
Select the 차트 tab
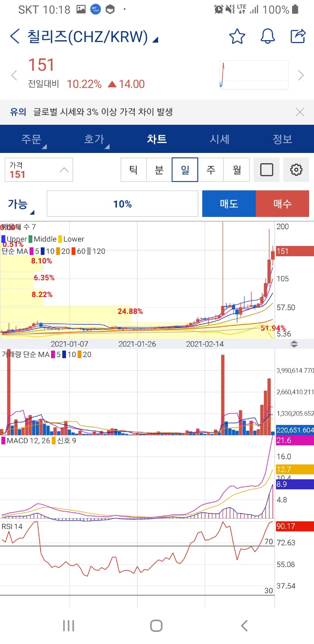(157, 139)
